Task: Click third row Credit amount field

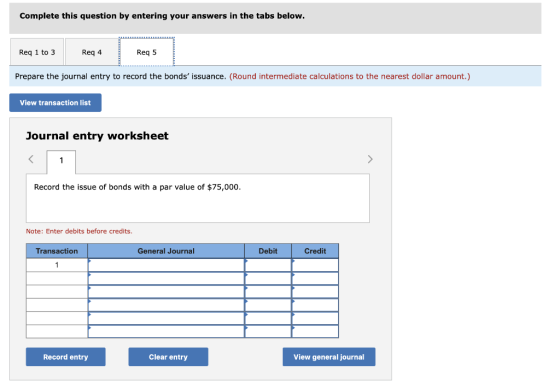Action: click(315, 292)
